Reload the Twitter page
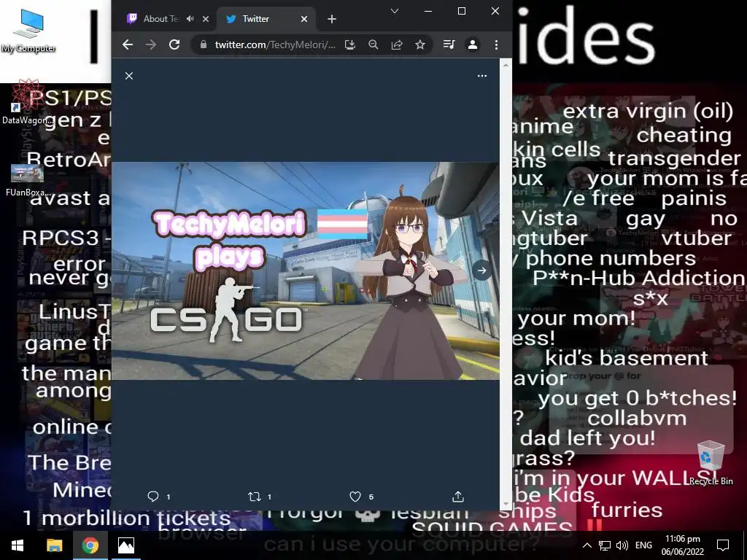The width and height of the screenshot is (747, 560). [174, 44]
